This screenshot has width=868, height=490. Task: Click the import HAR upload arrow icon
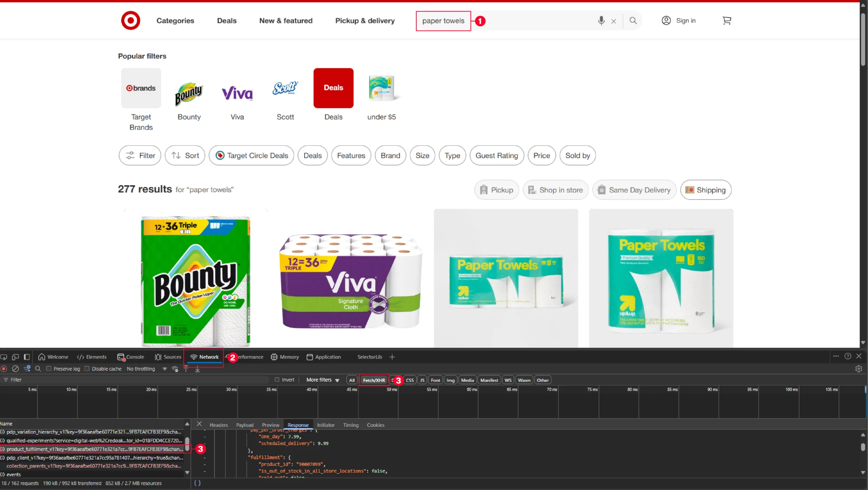[186, 369]
